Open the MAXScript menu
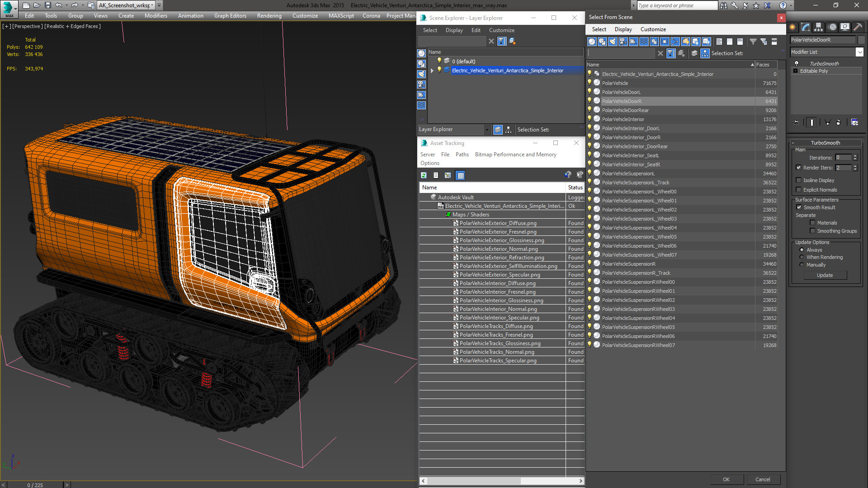Screen dimensions: 868x488 (341, 16)
